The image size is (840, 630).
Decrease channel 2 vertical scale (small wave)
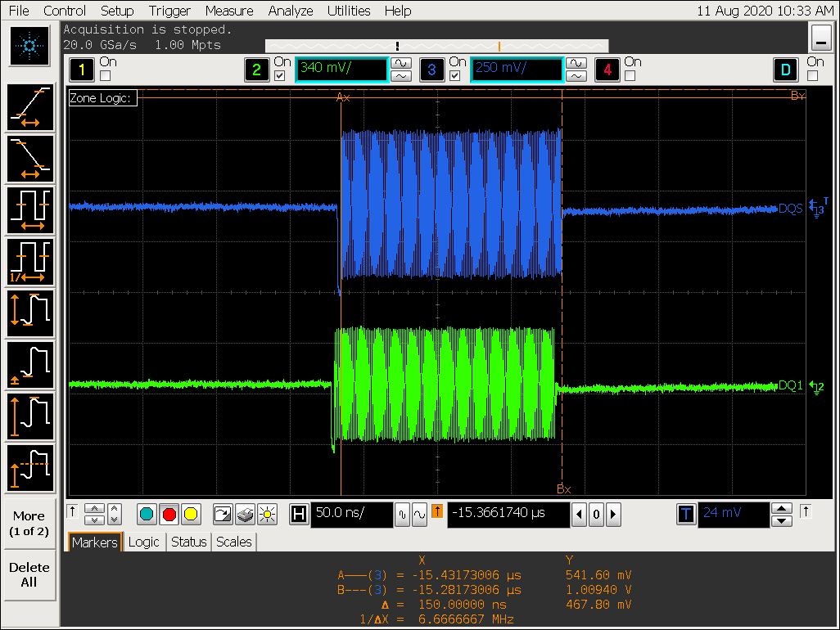(x=401, y=76)
